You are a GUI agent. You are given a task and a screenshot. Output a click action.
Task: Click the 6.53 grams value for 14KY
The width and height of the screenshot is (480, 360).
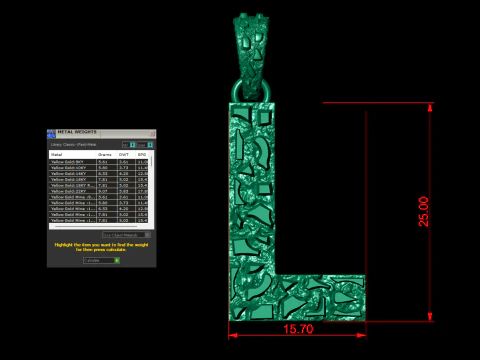tap(103, 174)
